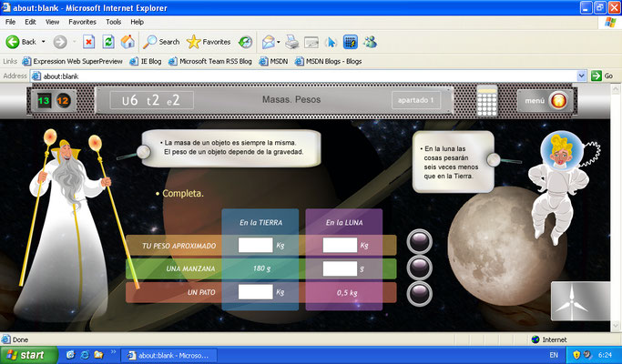The width and height of the screenshot is (622, 364).
Task: Click check button for Una Manzana row
Action: coord(419,268)
